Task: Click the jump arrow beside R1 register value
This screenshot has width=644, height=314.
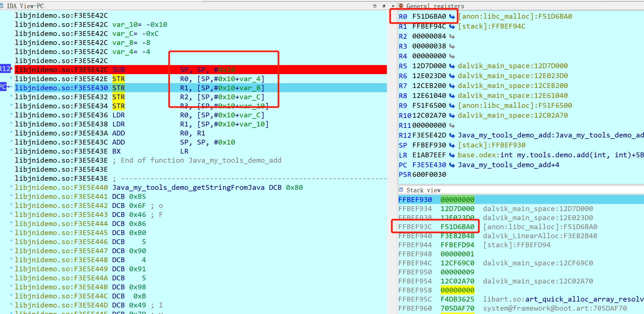Action: [452, 27]
